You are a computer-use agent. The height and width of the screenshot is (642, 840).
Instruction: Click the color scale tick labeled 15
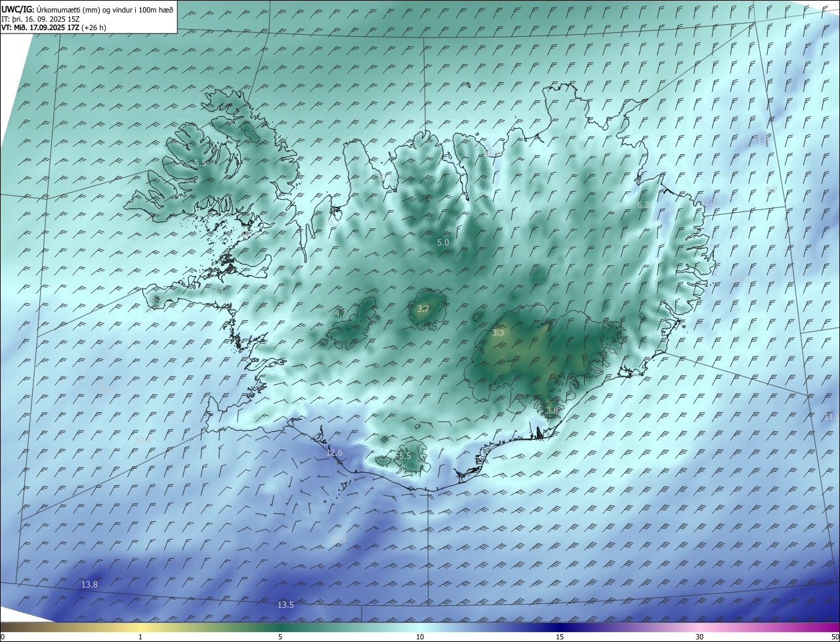click(560, 637)
